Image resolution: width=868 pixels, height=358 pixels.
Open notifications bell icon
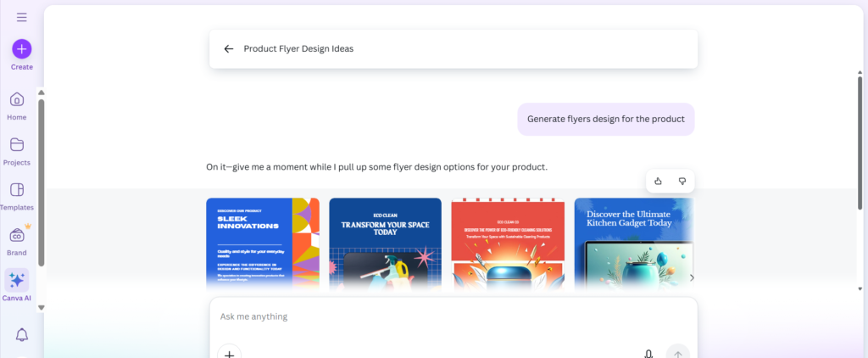coord(22,335)
